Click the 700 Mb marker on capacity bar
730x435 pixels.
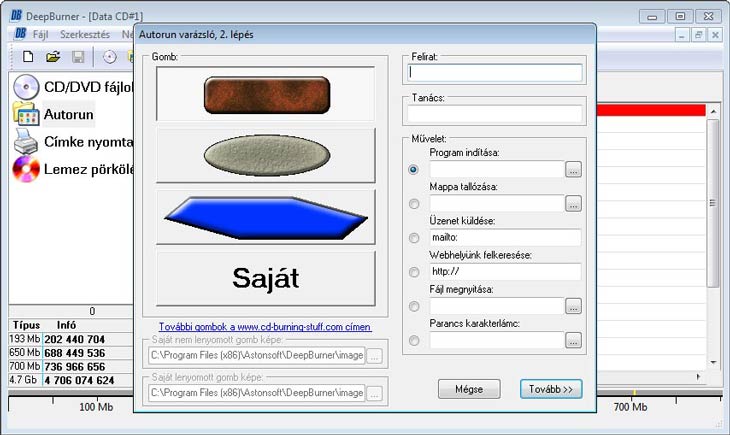(630, 407)
